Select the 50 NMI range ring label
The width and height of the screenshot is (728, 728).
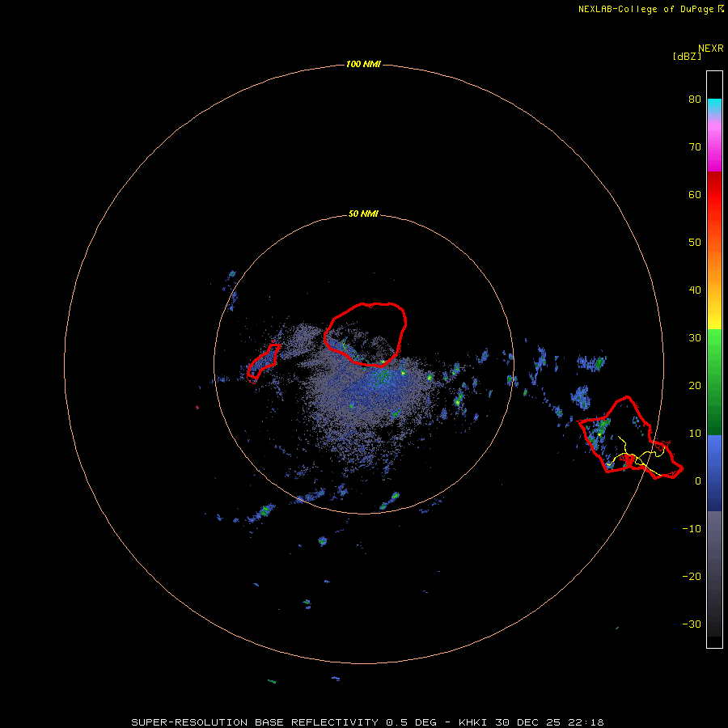[x=363, y=214]
